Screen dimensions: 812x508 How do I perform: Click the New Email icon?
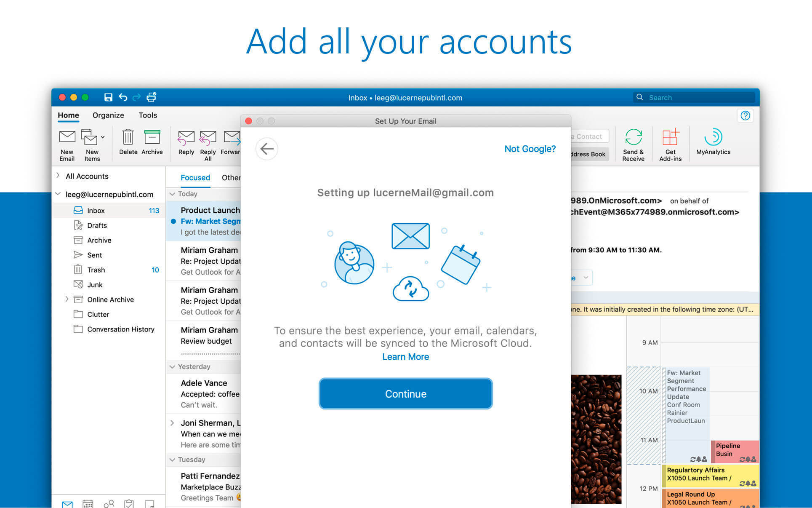[x=67, y=137]
